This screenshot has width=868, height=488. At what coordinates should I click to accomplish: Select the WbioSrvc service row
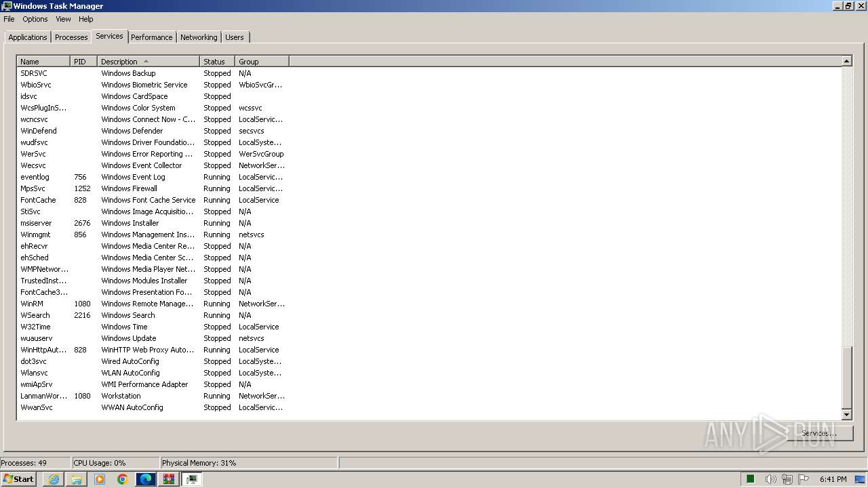click(x=153, y=85)
